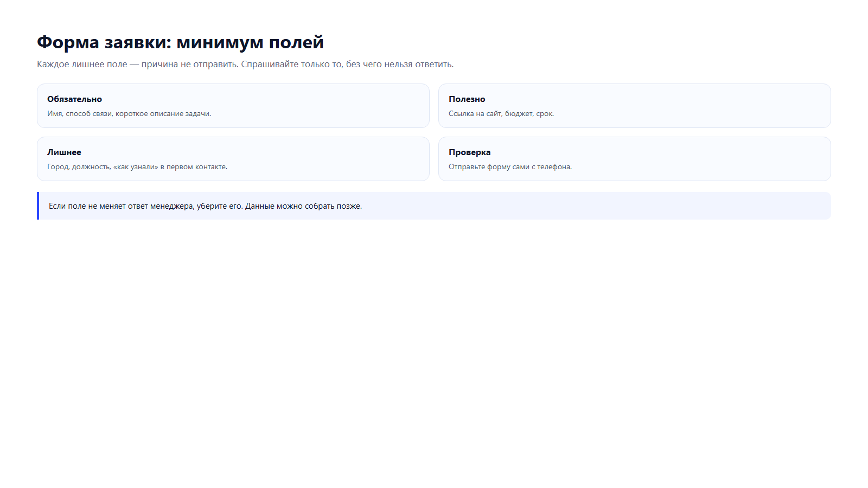868x488 pixels.
Task: Select the "Полезно" card title
Action: [x=467, y=99]
